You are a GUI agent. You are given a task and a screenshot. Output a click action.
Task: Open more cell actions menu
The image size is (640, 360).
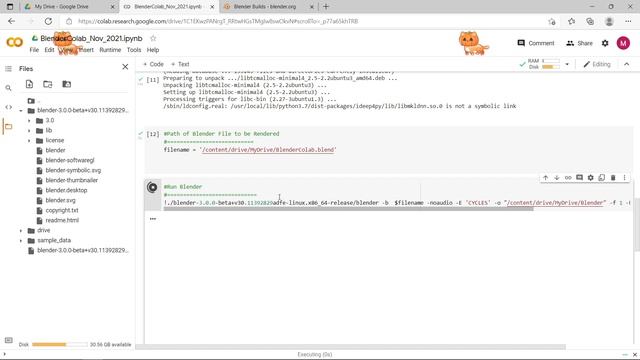624,178
